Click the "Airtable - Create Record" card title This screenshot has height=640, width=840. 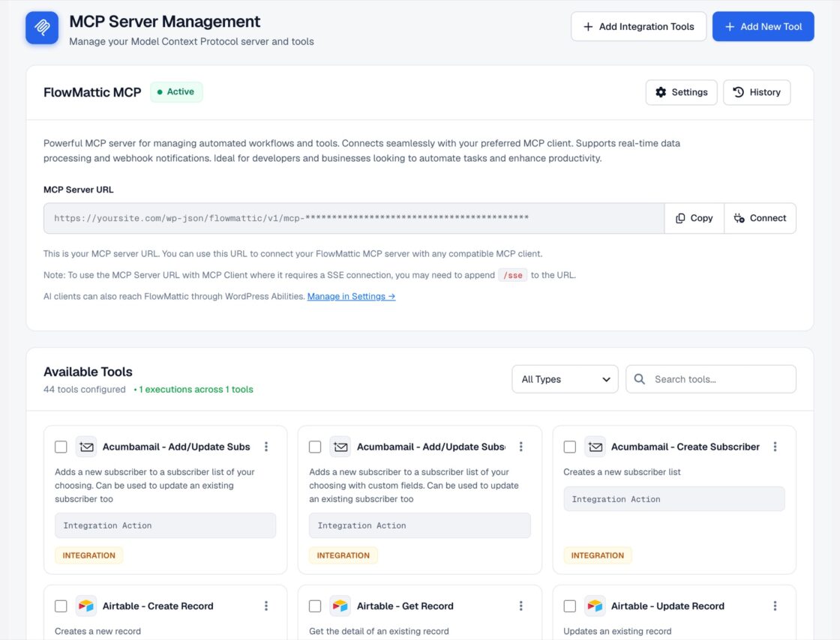pos(158,606)
